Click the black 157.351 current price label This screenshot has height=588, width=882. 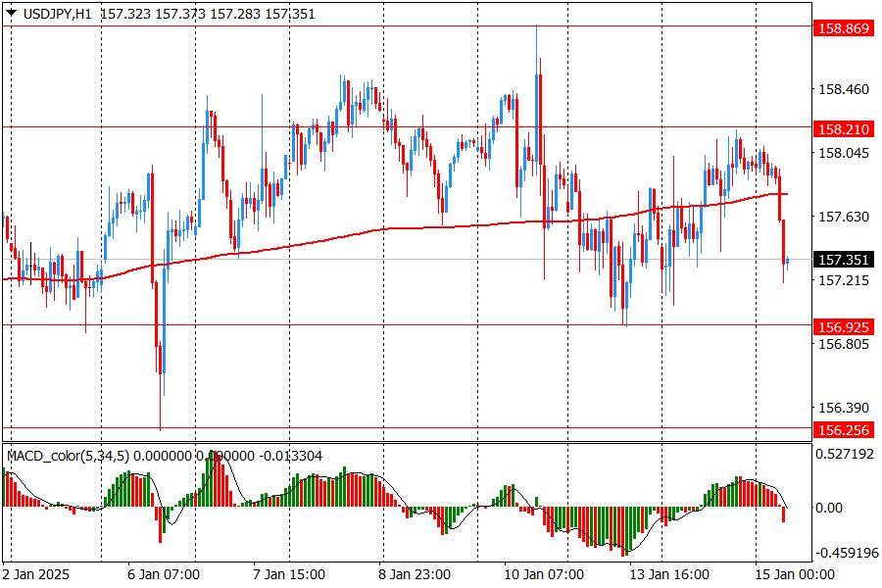843,260
